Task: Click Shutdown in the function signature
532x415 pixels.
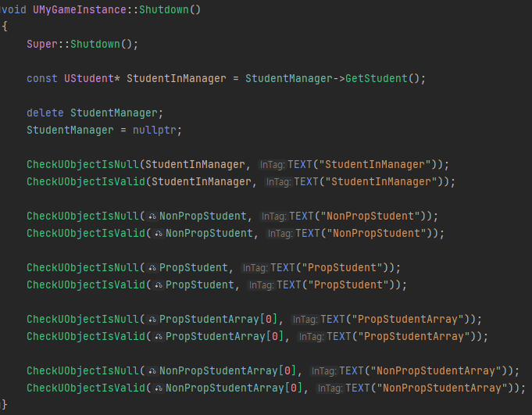Action: pyautogui.click(x=164, y=10)
